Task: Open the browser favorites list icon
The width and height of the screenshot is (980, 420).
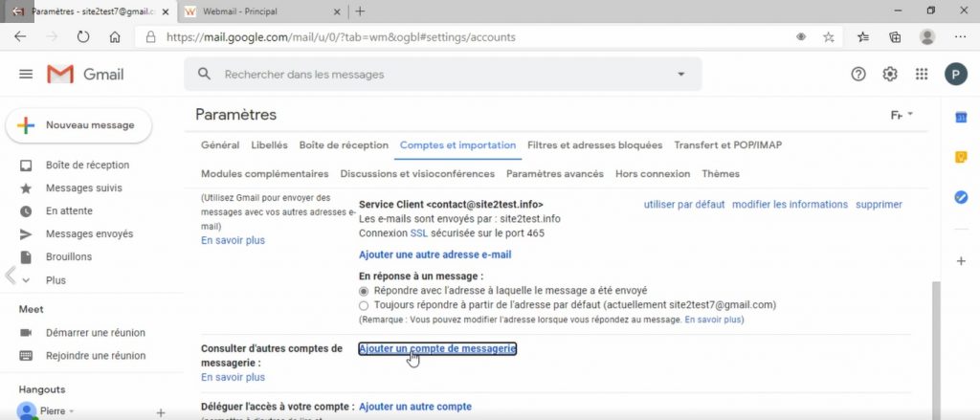Action: (x=863, y=37)
